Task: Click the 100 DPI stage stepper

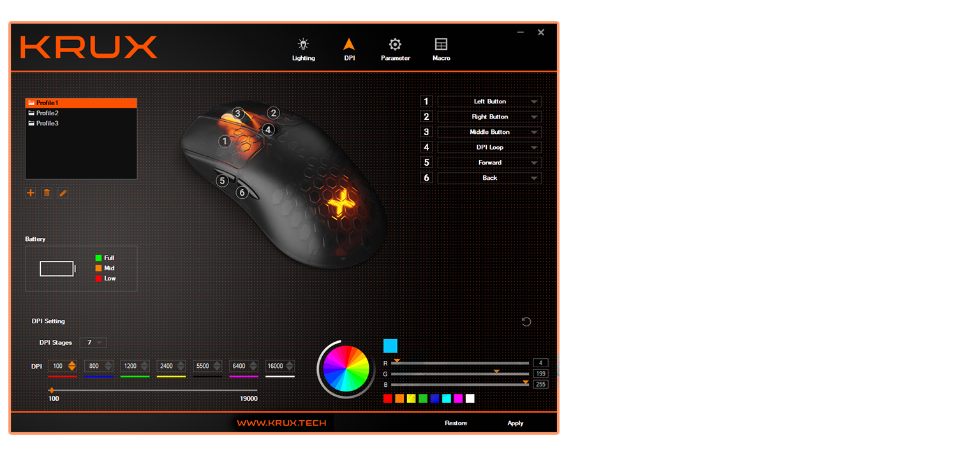Action: 72,366
